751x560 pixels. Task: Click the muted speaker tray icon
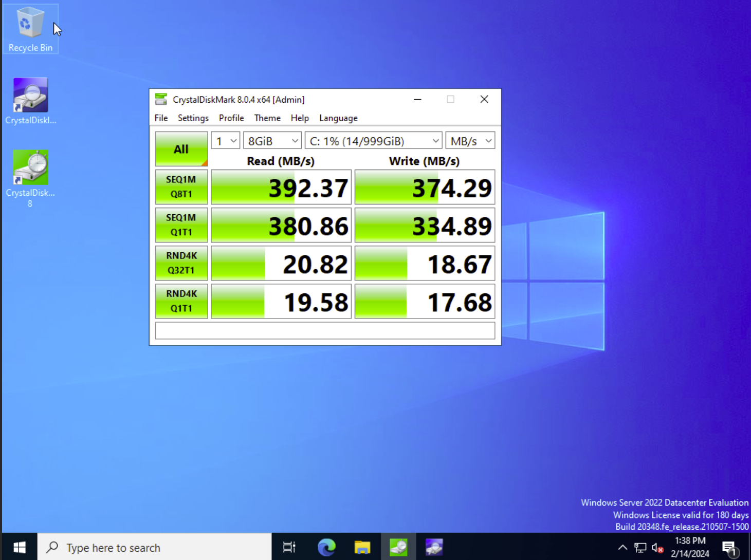(657, 548)
